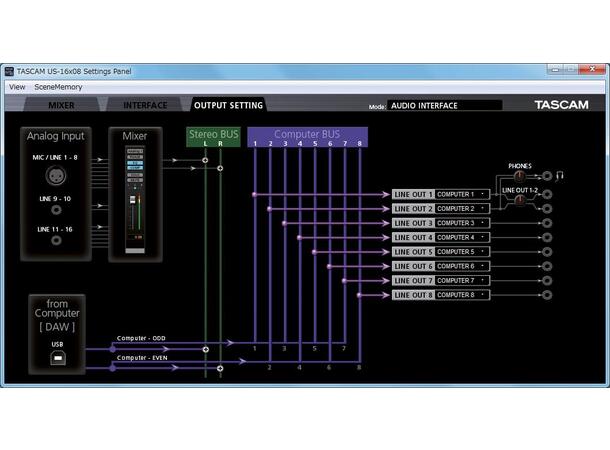Click the PHONES volume knob
The height and width of the screenshot is (450, 610).
[x=519, y=177]
